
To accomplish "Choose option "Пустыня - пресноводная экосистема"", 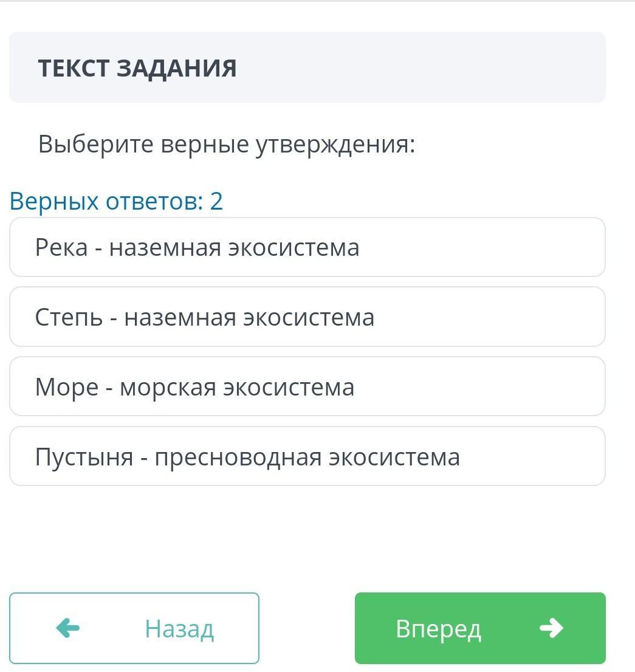I will (307, 457).
